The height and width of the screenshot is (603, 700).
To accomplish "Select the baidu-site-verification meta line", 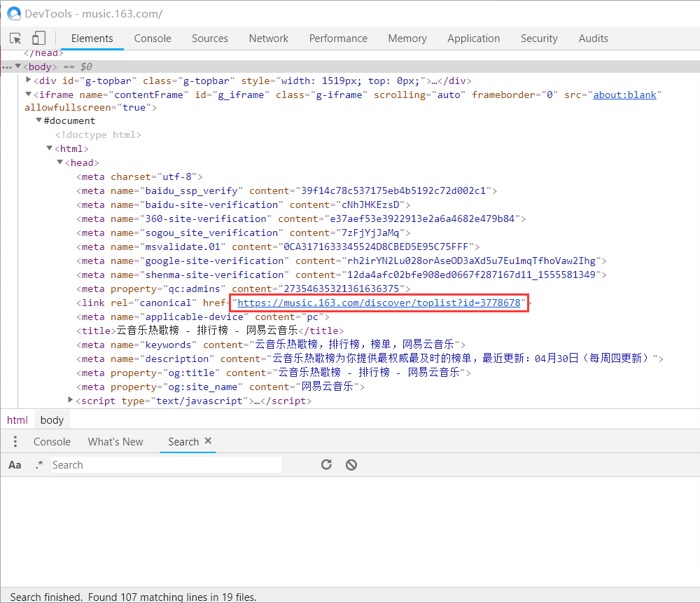I will [243, 205].
